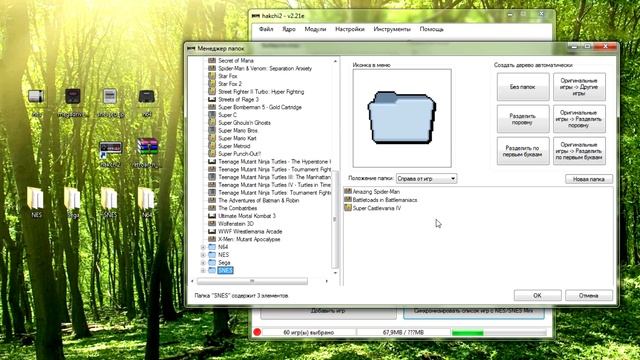
Task: Select the SNES folder on the desktop
Action: 109,202
